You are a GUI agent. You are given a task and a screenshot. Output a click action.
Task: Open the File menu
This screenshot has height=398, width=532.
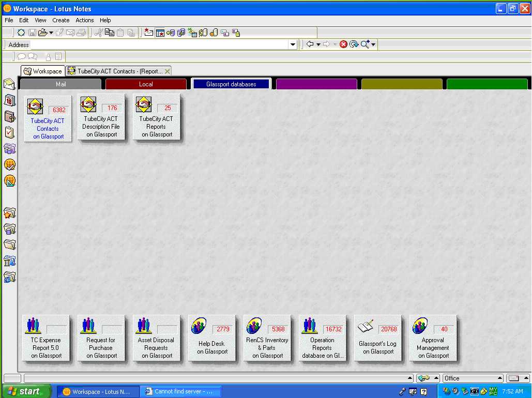pyautogui.click(x=9, y=20)
